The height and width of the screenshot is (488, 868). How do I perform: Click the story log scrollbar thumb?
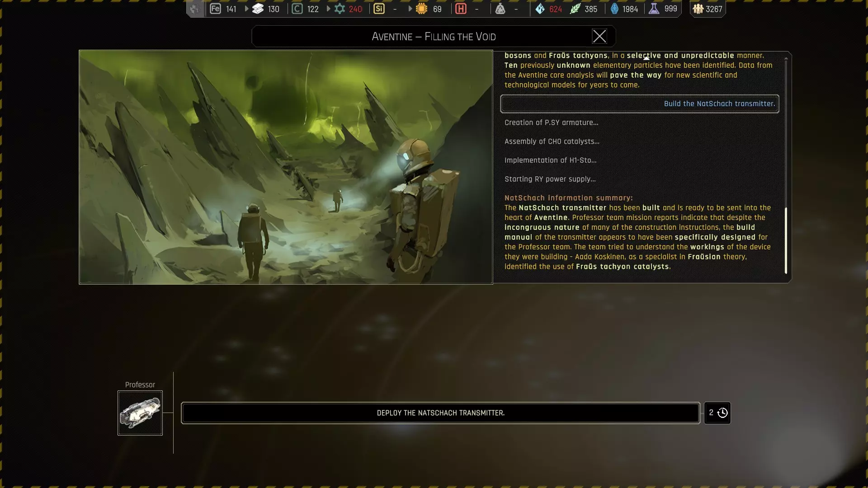click(786, 240)
